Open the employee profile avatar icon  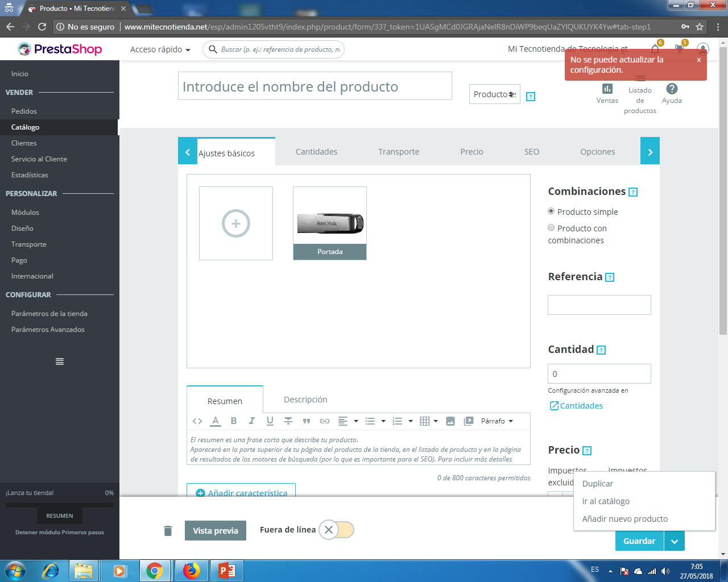703,49
